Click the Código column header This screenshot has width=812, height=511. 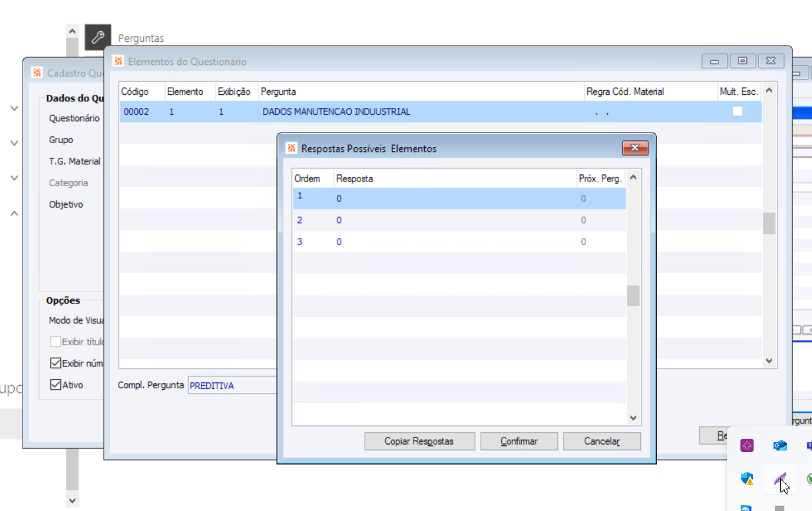[x=142, y=91]
